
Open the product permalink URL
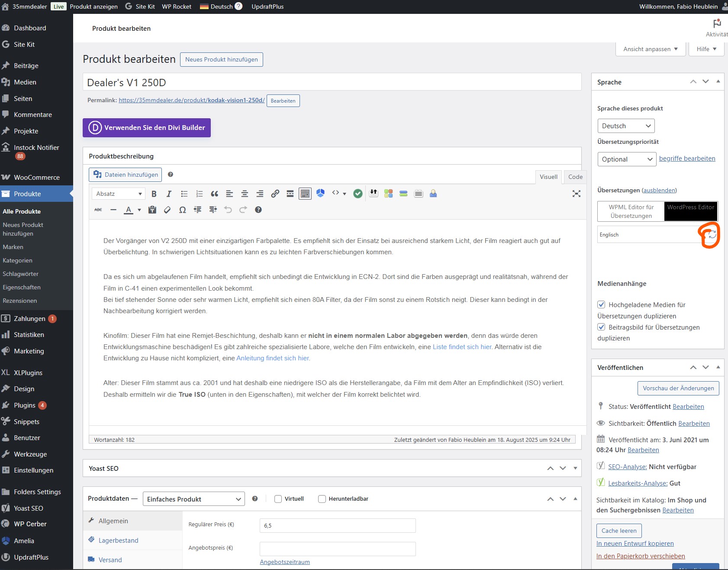(x=192, y=100)
